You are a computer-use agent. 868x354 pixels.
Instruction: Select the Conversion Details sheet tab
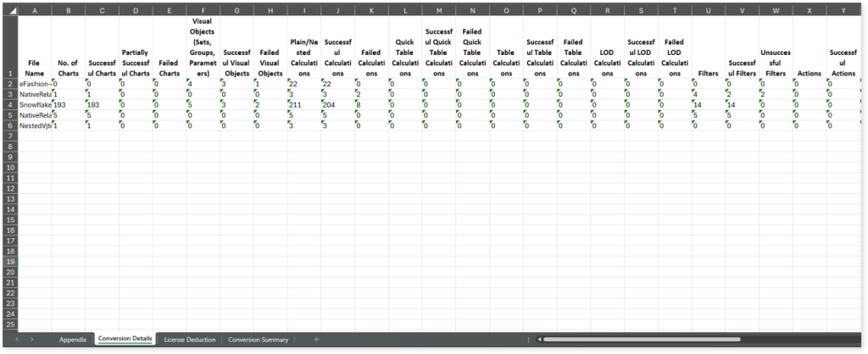tap(125, 340)
